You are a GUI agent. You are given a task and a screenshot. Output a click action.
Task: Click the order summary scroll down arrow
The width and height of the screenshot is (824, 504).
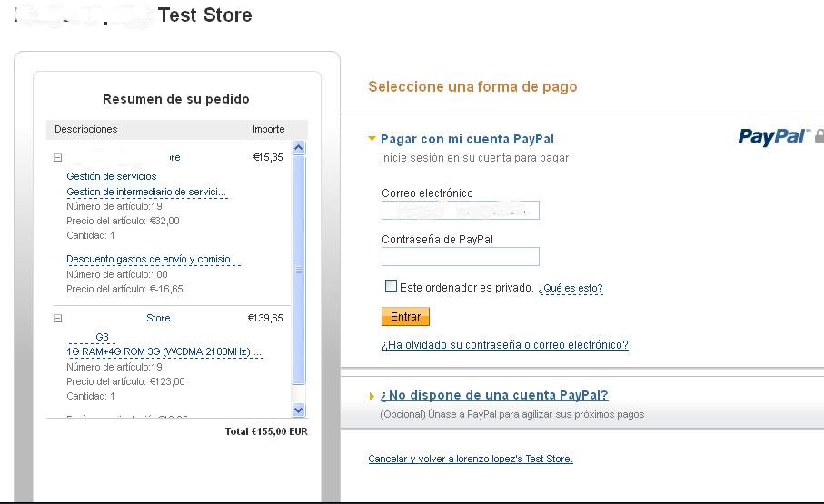299,410
